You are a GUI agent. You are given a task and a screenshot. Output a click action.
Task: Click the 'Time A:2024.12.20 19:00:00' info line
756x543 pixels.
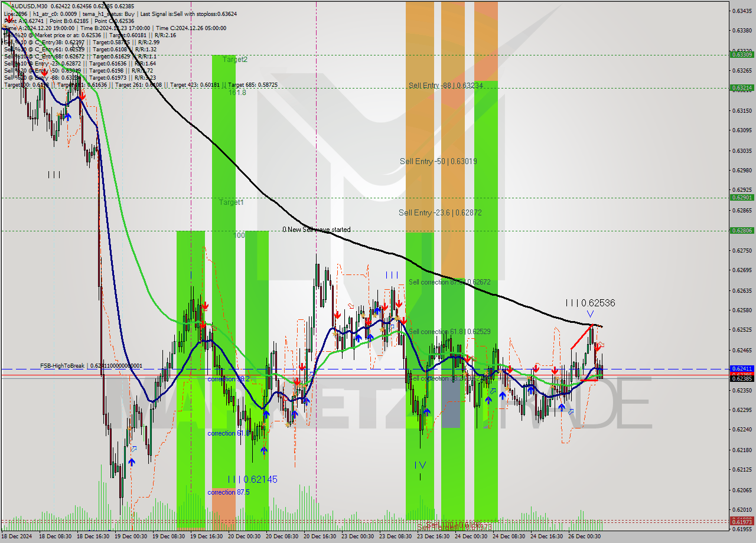(38, 28)
